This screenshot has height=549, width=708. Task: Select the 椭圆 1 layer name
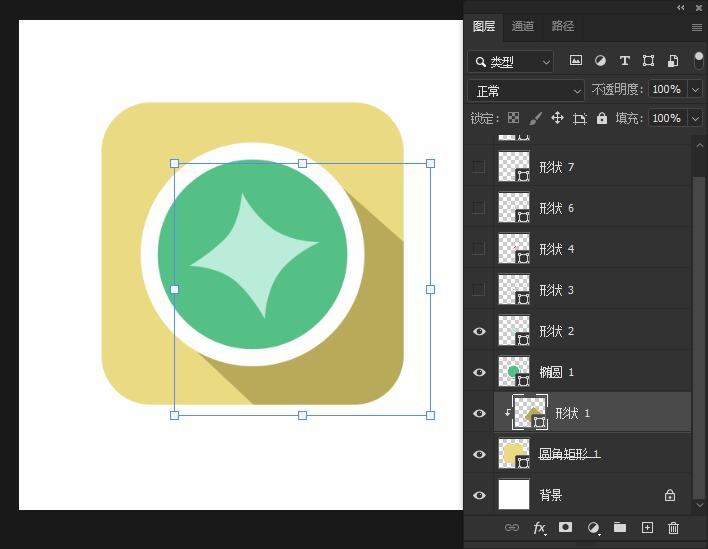pos(557,372)
